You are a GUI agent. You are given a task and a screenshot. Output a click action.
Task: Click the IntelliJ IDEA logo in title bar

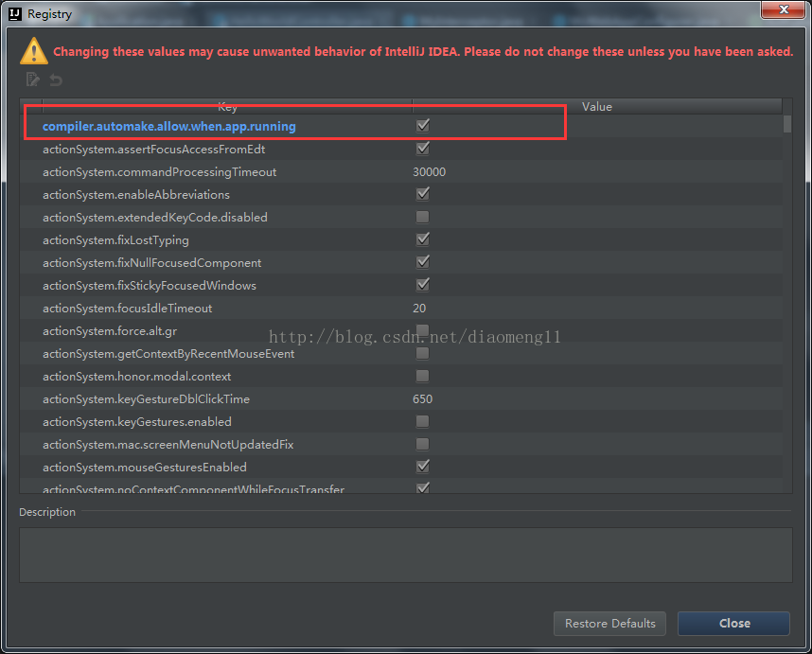point(15,14)
